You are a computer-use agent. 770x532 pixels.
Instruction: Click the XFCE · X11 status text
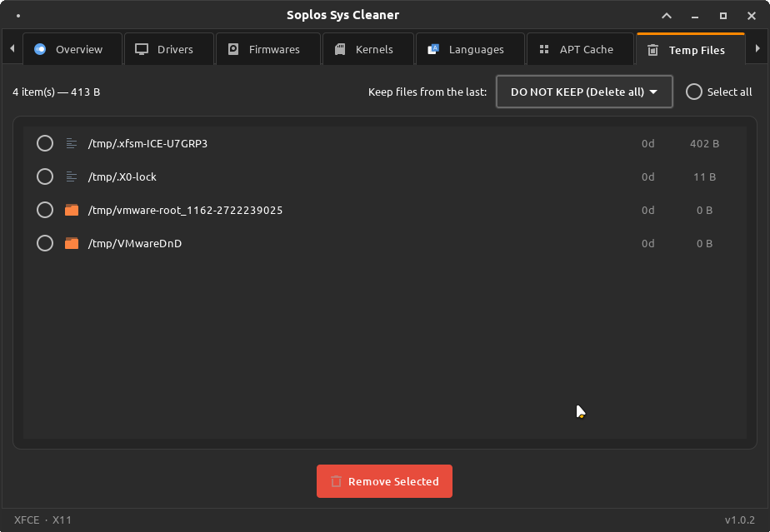click(42, 520)
